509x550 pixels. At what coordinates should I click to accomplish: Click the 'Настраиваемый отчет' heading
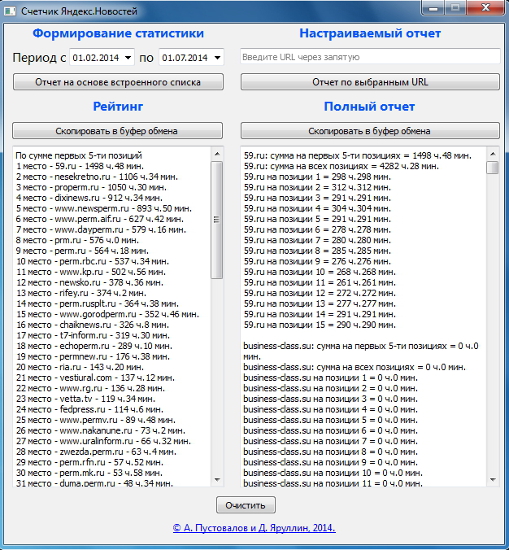pos(370,33)
